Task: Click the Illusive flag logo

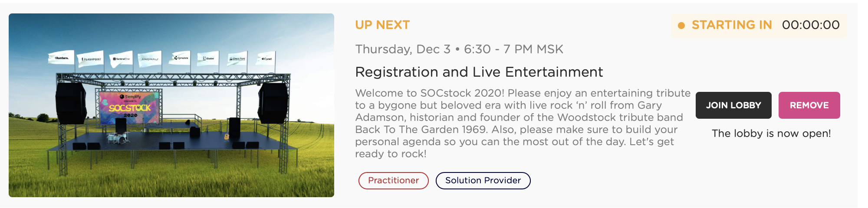Action: 208,58
